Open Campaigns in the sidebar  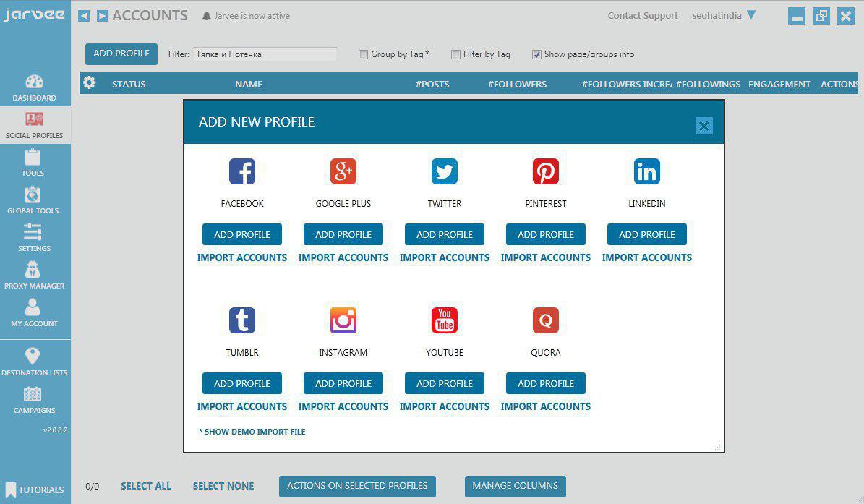click(34, 400)
